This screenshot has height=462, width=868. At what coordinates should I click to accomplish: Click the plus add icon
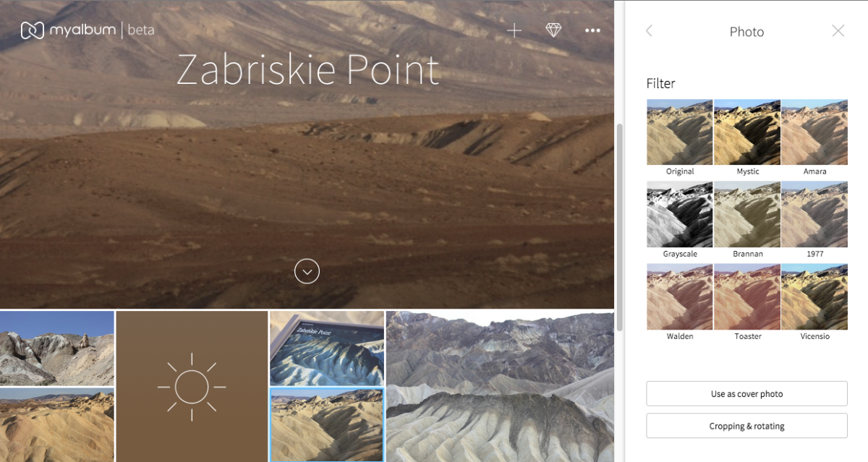[514, 30]
